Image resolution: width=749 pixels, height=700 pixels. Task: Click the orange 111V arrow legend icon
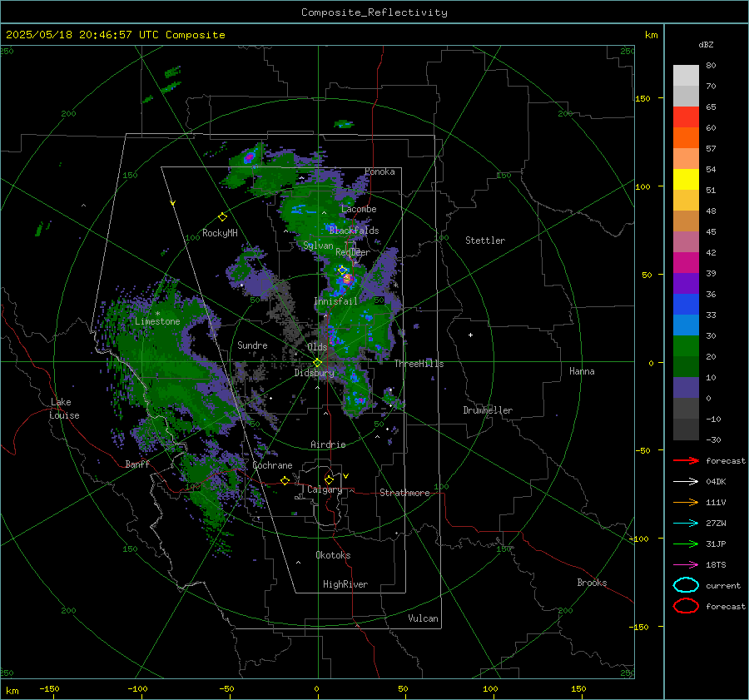coord(686,502)
